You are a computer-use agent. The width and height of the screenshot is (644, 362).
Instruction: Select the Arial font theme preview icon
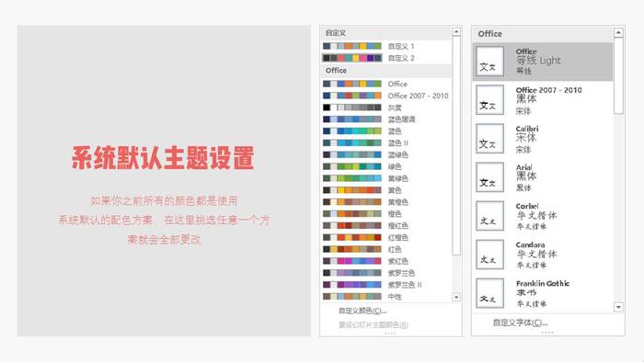(489, 177)
